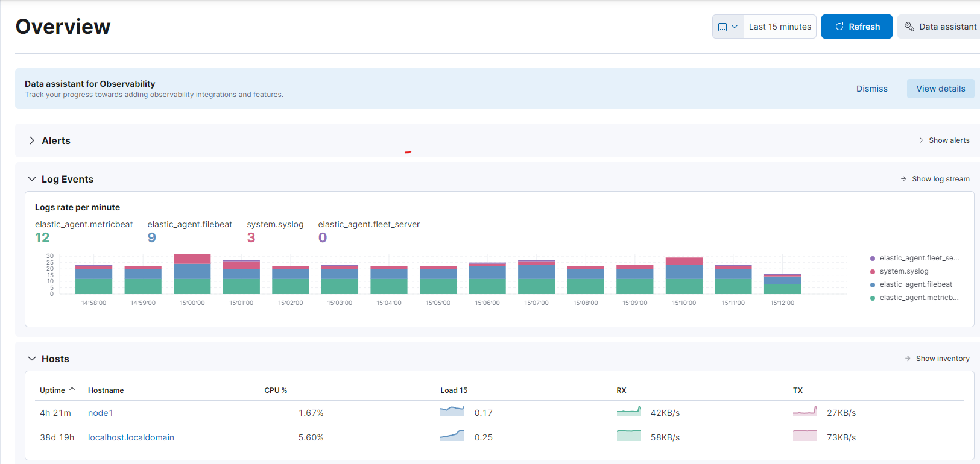Click the 4h 21m uptime value

tap(55, 413)
